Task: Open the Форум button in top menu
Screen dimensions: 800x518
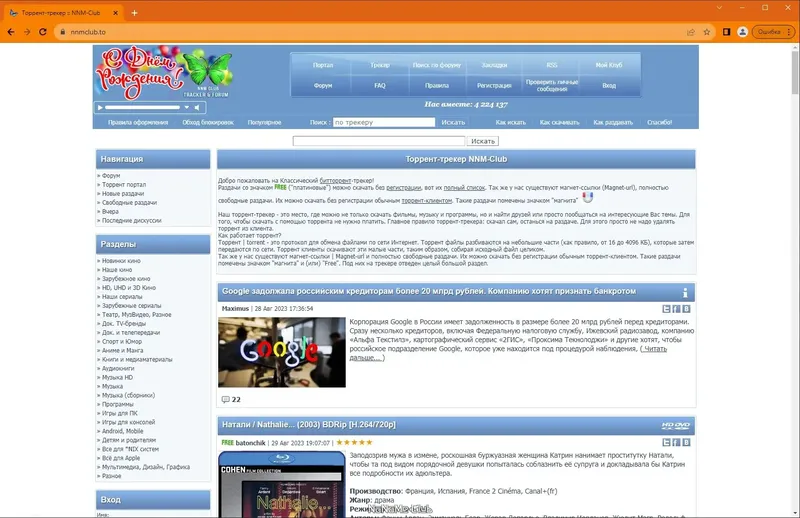Action: pyautogui.click(x=322, y=85)
